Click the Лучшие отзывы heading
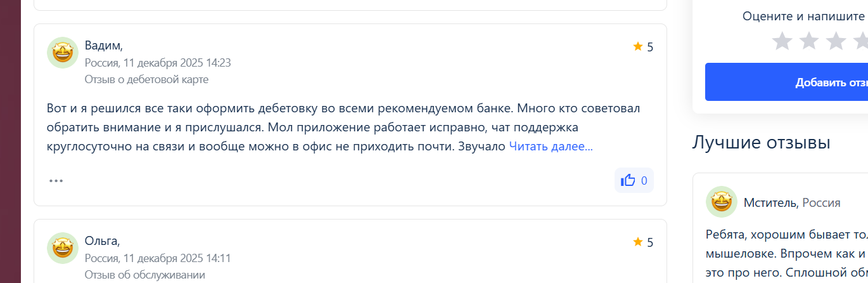Image resolution: width=868 pixels, height=283 pixels. 761,142
